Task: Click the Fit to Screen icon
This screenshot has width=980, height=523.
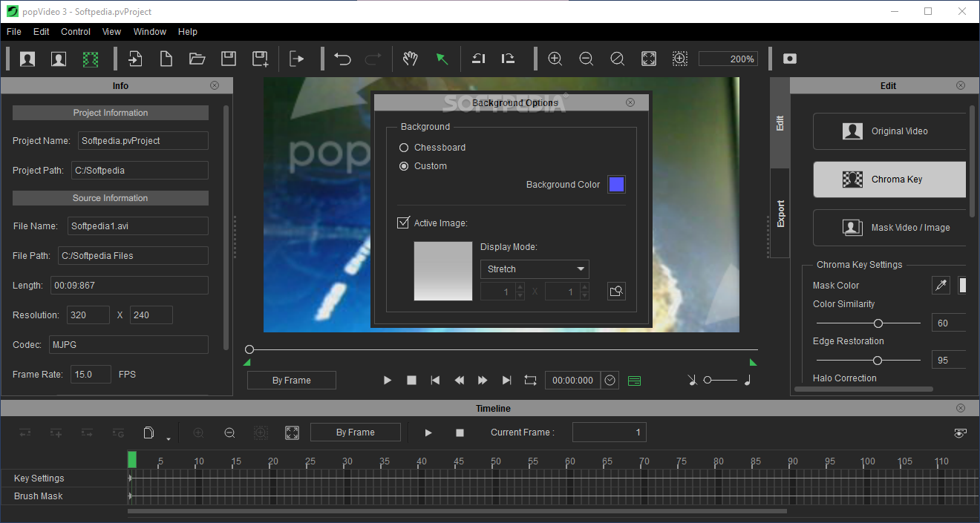Action: [648, 59]
